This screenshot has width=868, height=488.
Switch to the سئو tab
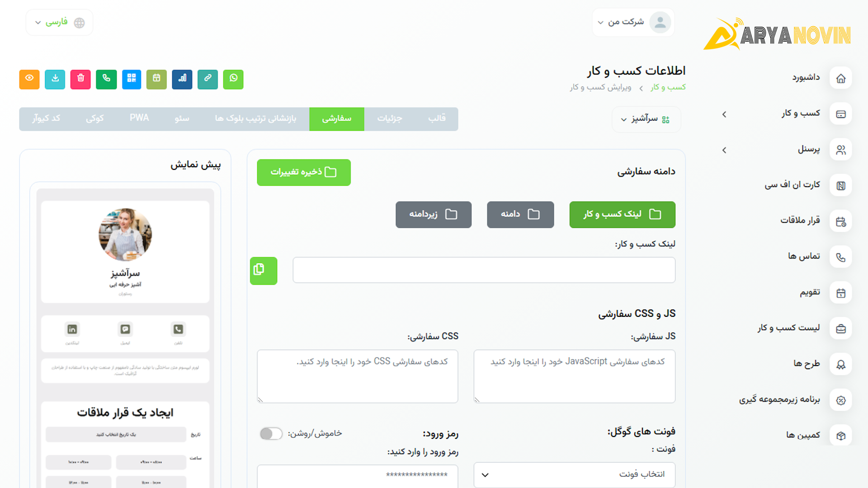click(182, 119)
